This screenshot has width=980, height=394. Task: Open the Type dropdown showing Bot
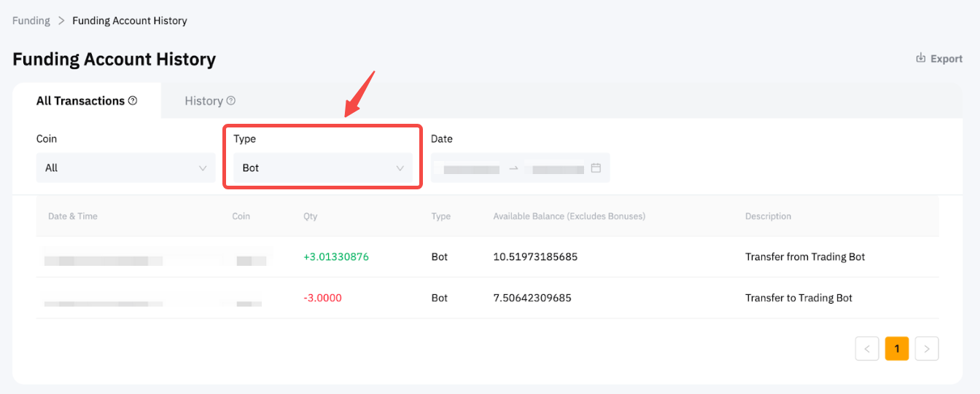pyautogui.click(x=322, y=168)
